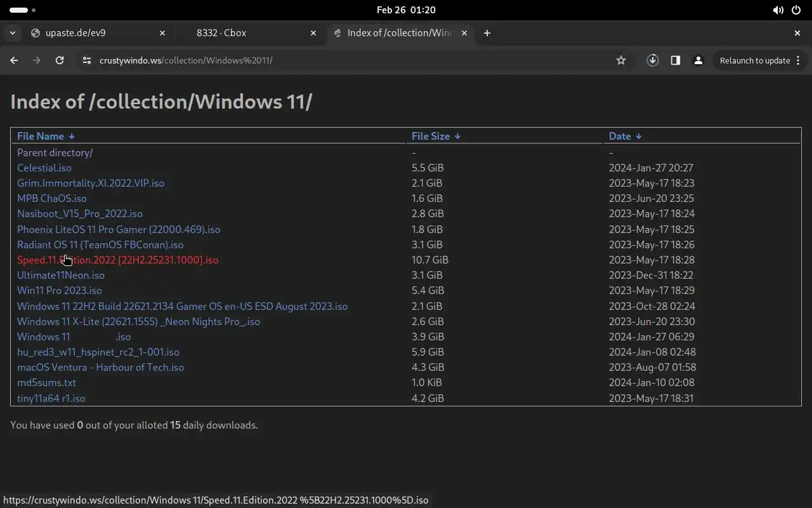Download MPB ChaOS.iso

(52, 198)
